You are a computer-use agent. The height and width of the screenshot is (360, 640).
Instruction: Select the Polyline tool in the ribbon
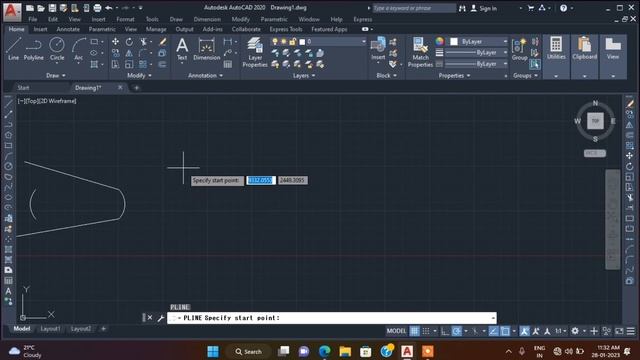(33, 49)
